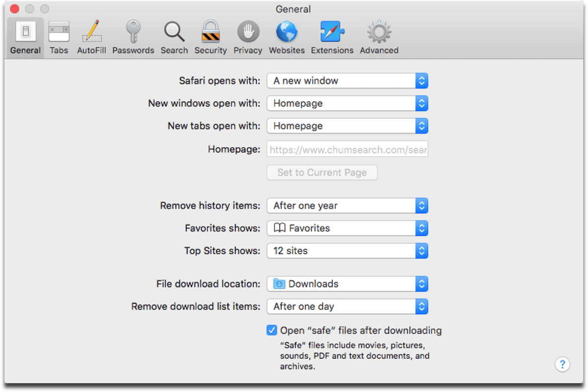Uncheck Open "safe" files after downloading
588x392 pixels.
(272, 330)
